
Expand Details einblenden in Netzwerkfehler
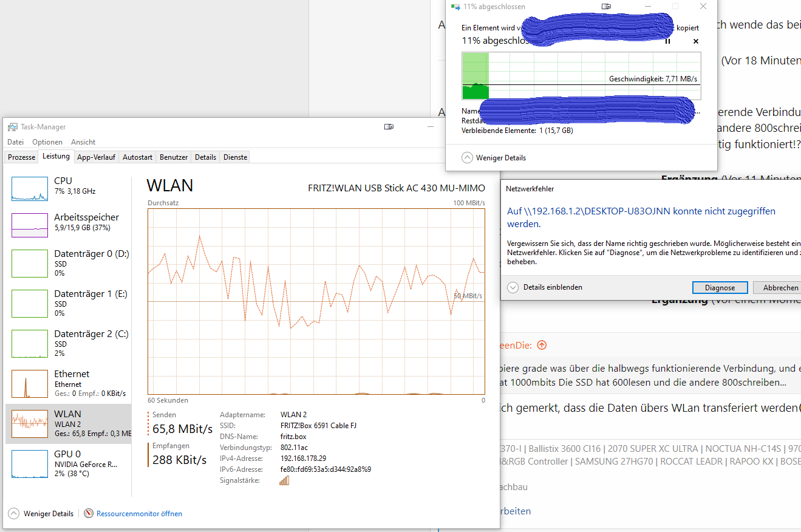click(x=513, y=287)
